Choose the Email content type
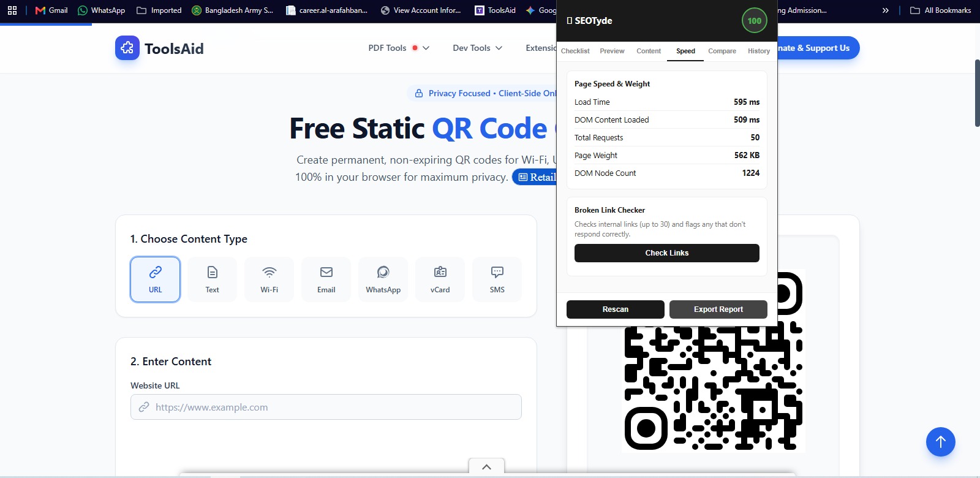Screen dimensions: 980x478 (x=326, y=279)
